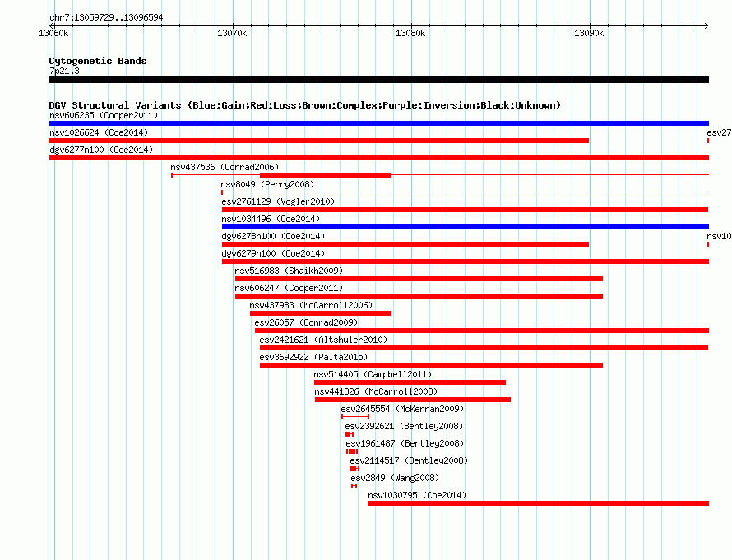732x560 pixels.
Task: Click the esv2392621 small red glyph
Action: [x=350, y=434]
